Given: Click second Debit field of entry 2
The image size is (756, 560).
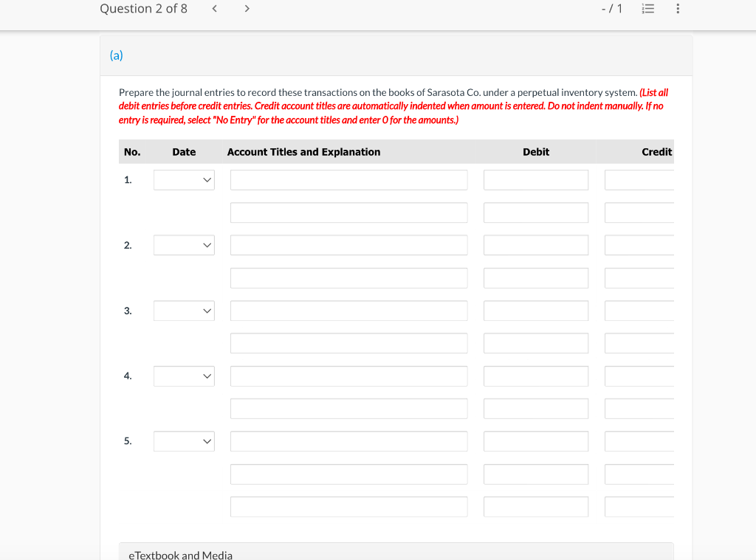Looking at the screenshot, I should coord(536,278).
